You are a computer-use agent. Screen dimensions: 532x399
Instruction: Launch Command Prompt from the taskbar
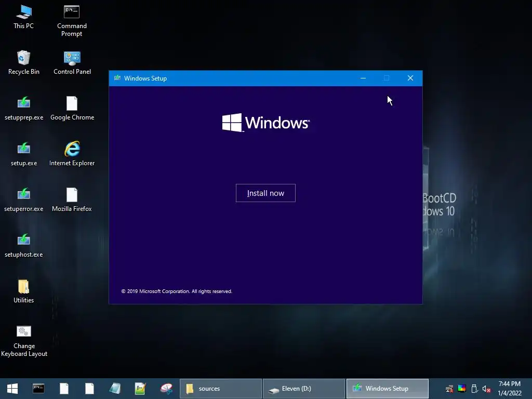click(38, 389)
